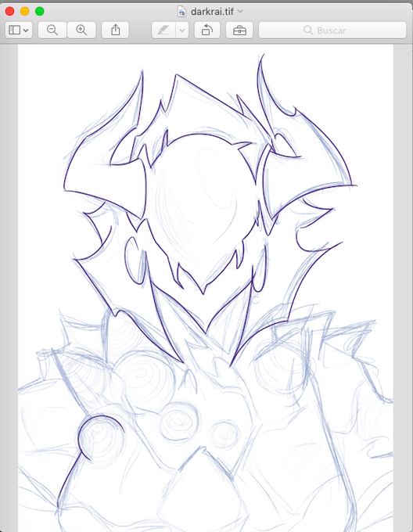Screen dimensions: 413x532
Task: Expand the highlight pen options arrow
Action: (x=182, y=31)
